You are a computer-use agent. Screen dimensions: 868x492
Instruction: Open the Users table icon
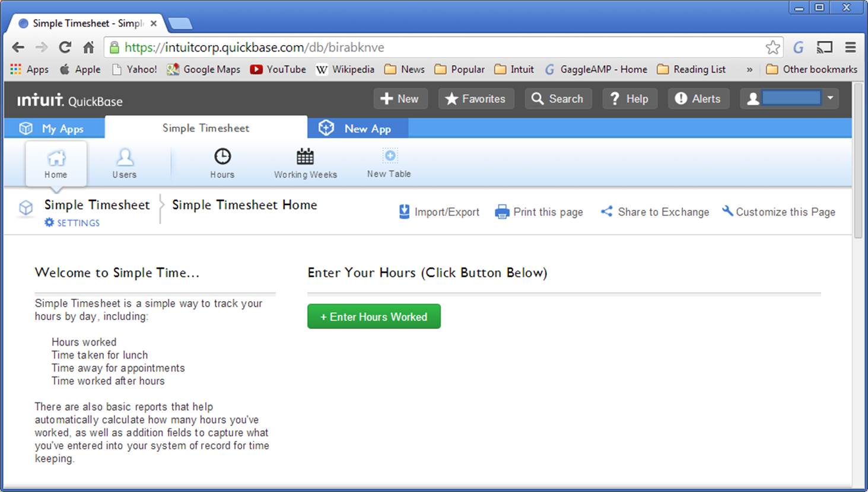[125, 164]
